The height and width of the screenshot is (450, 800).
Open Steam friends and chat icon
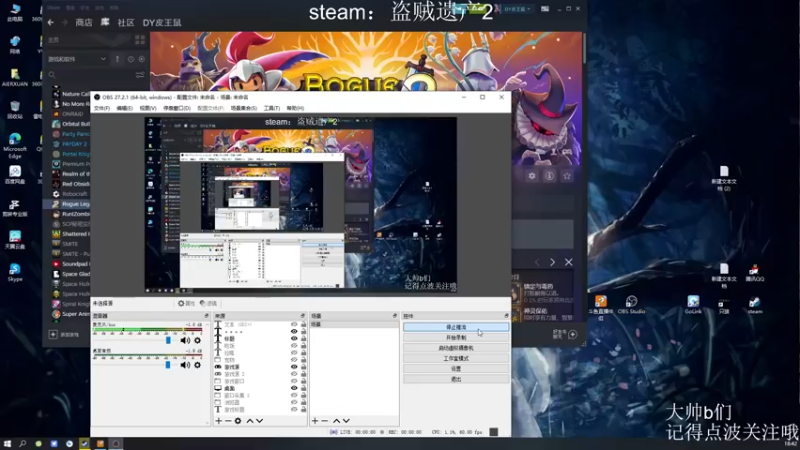pos(572,335)
